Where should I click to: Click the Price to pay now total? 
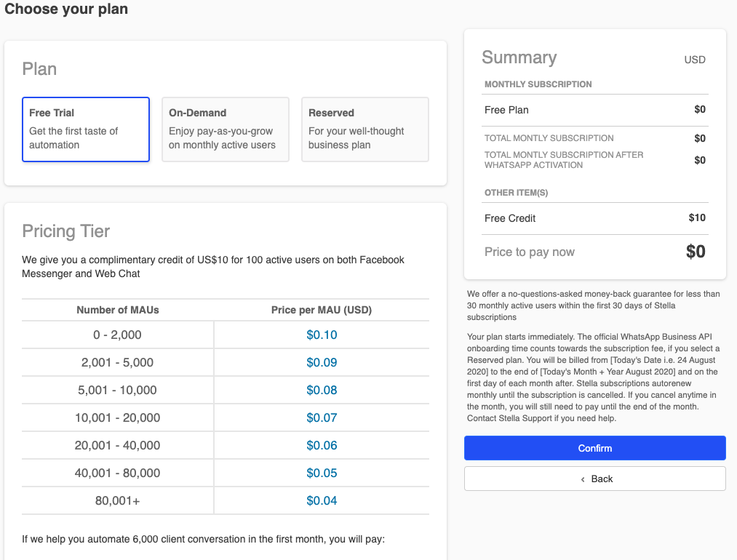[530, 252]
